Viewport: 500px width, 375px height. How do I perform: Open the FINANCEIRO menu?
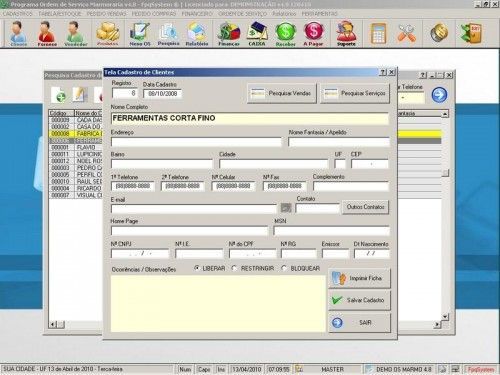[x=197, y=14]
